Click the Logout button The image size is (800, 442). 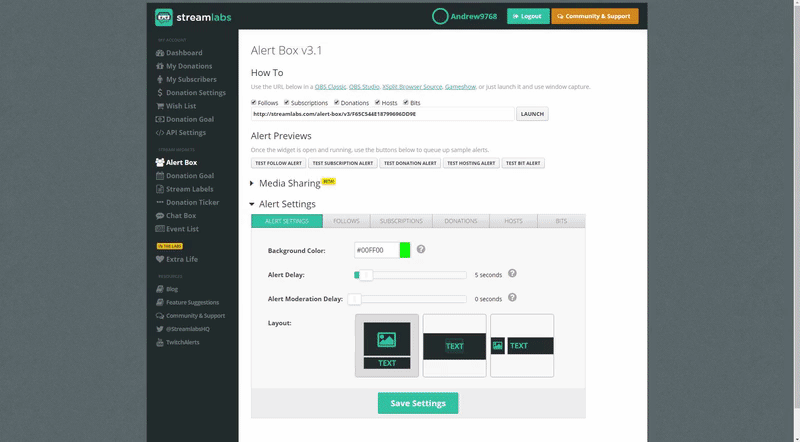tap(528, 16)
